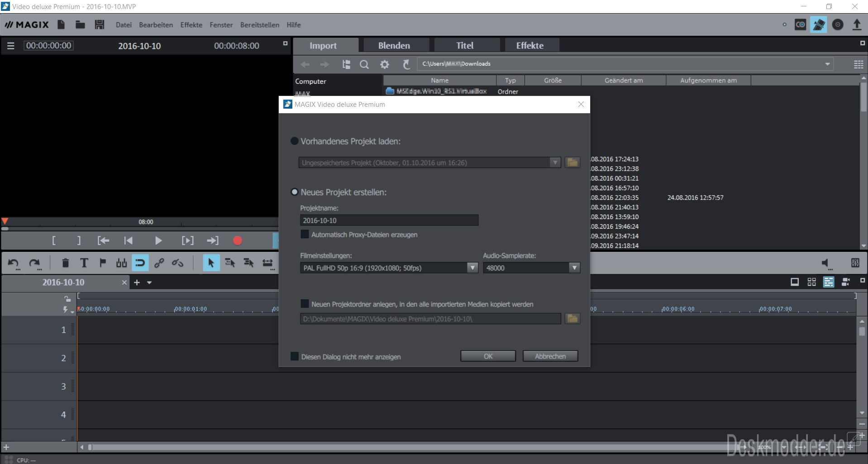Click the redo arrow in the toolbar
Screen dimensions: 868x464
tap(34, 263)
